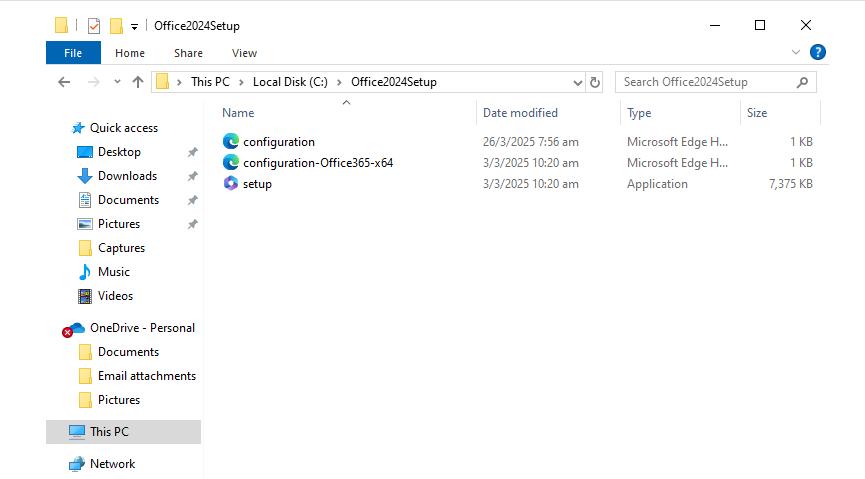
Task: Switch to the View ribbon tab
Action: coord(244,53)
